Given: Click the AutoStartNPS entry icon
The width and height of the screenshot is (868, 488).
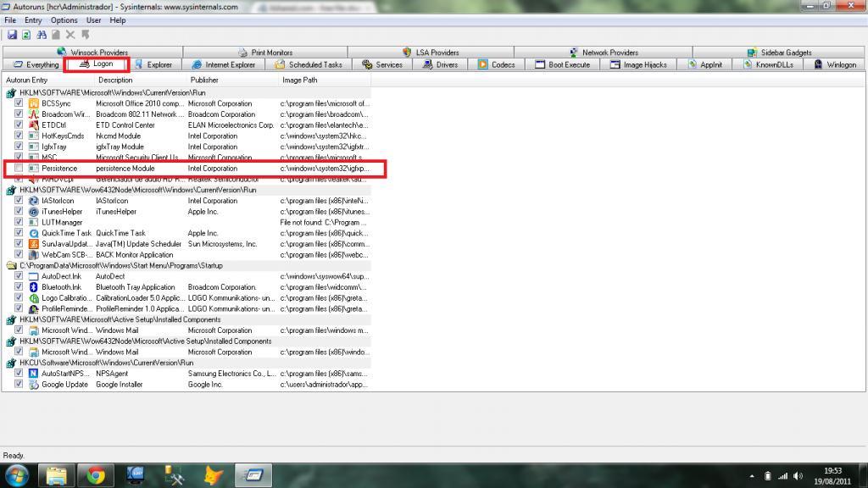Looking at the screenshot, I should pos(33,374).
